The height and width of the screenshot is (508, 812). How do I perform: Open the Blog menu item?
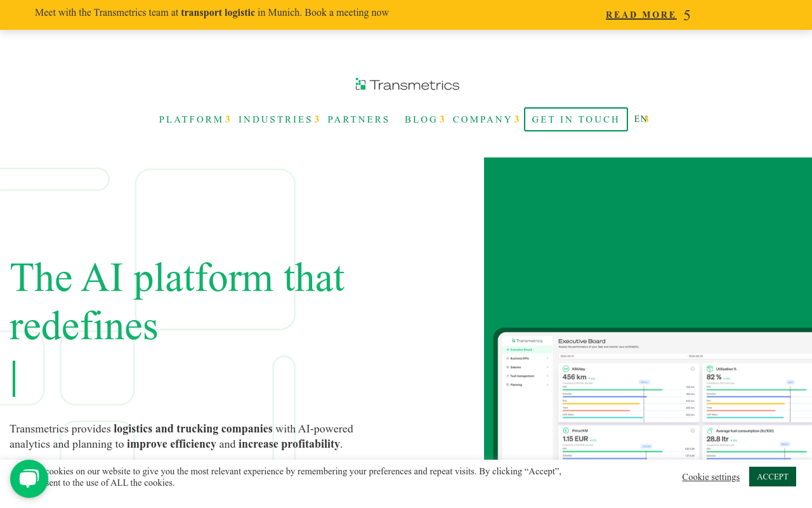coord(421,119)
